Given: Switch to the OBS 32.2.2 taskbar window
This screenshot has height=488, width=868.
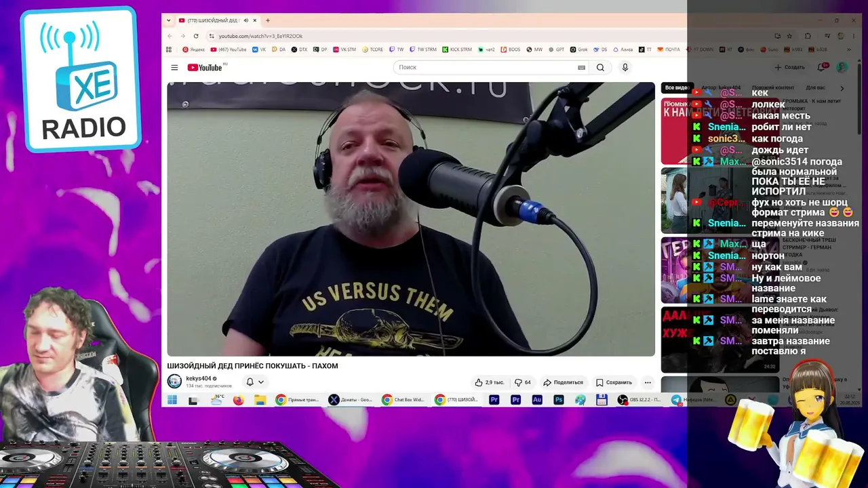Looking at the screenshot, I should (639, 400).
